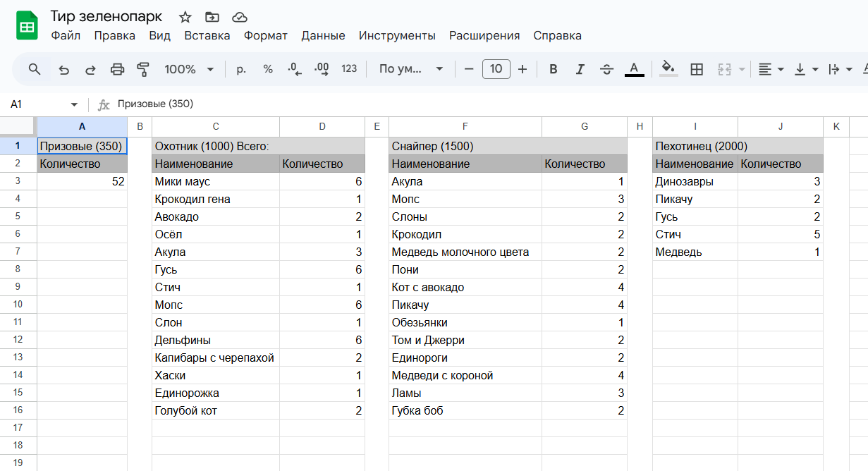
Task: Toggle italic formatting
Action: [x=580, y=69]
